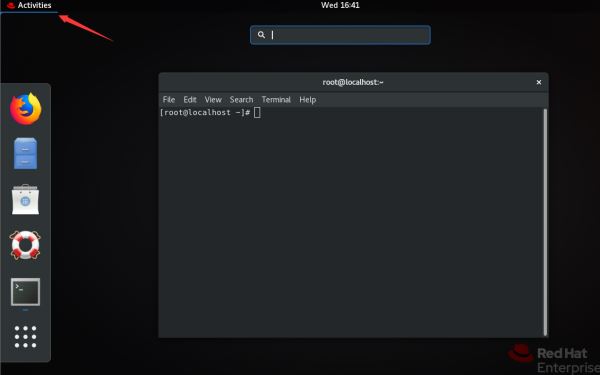The height and width of the screenshot is (375, 600).
Task: Click the magnifier icon in search box
Action: [261, 35]
